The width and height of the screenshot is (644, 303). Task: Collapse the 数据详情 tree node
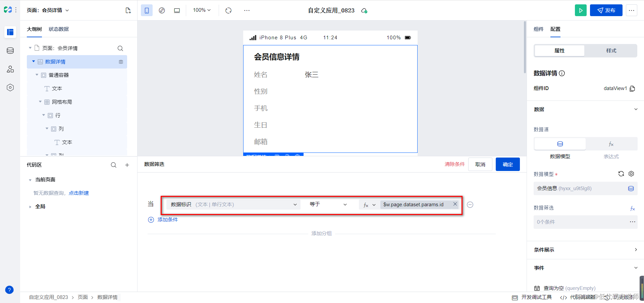(x=34, y=61)
